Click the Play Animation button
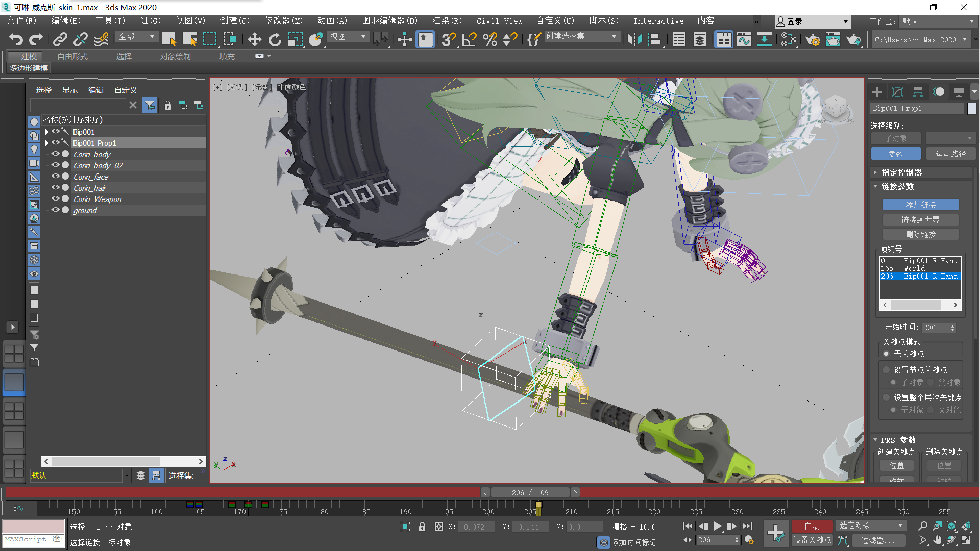 coord(718,526)
